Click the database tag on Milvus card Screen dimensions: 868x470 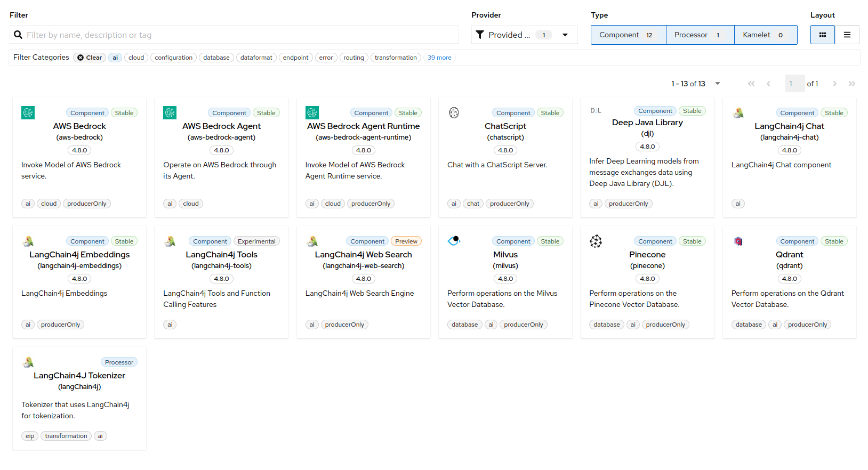(x=464, y=325)
